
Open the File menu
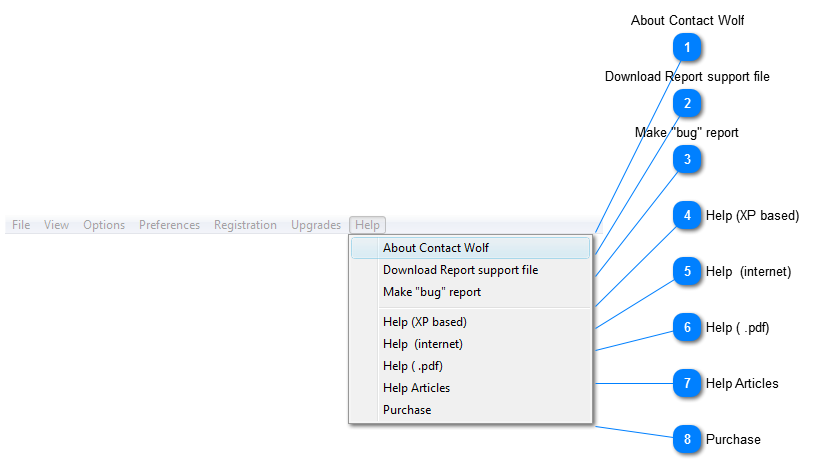tap(21, 225)
